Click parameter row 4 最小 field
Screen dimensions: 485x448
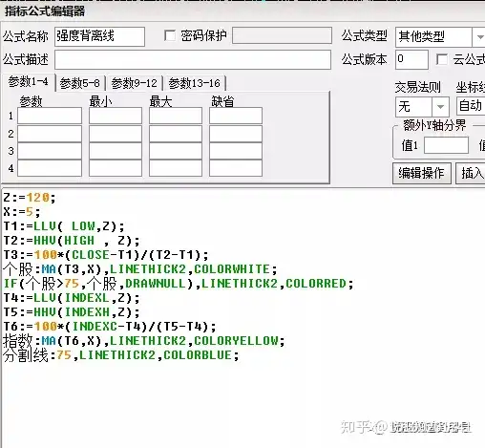(116, 168)
